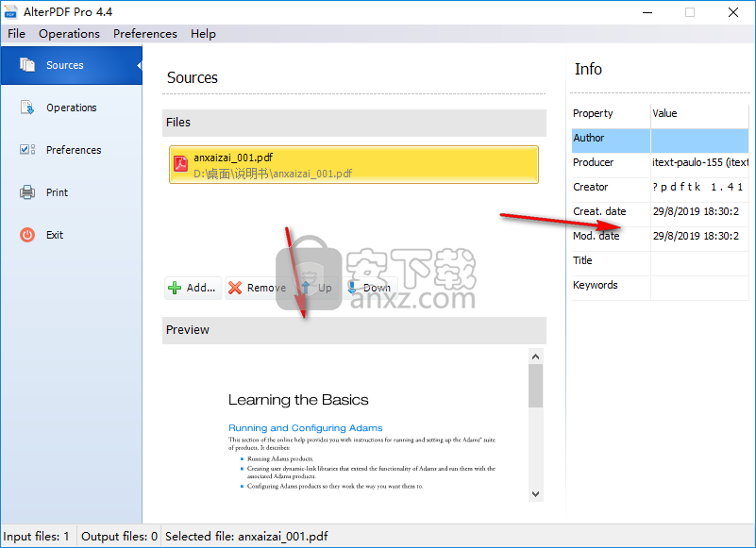Click the Selected file status bar text
756x548 pixels.
[246, 537]
